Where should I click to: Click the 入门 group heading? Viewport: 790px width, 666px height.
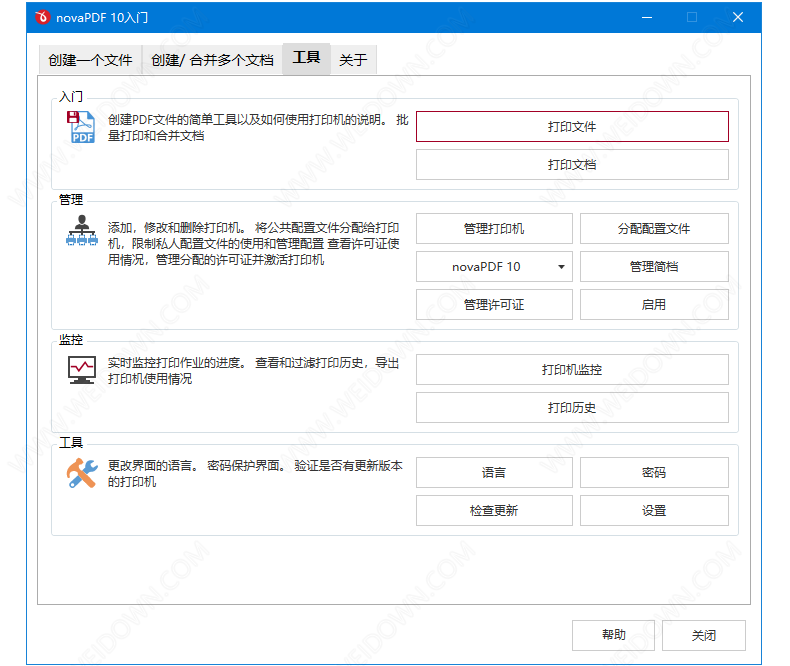coord(71,96)
